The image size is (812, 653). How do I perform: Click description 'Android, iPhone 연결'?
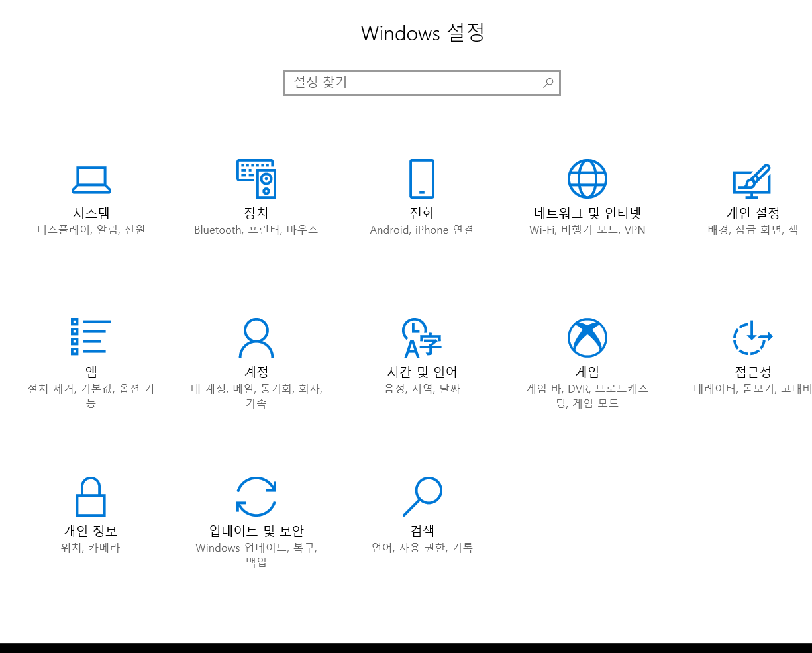(422, 230)
